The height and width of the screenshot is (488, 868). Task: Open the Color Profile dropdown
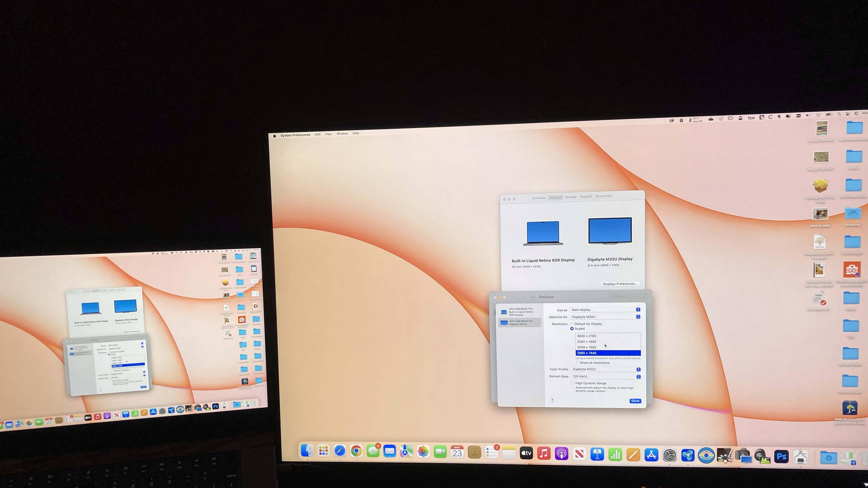[606, 369]
